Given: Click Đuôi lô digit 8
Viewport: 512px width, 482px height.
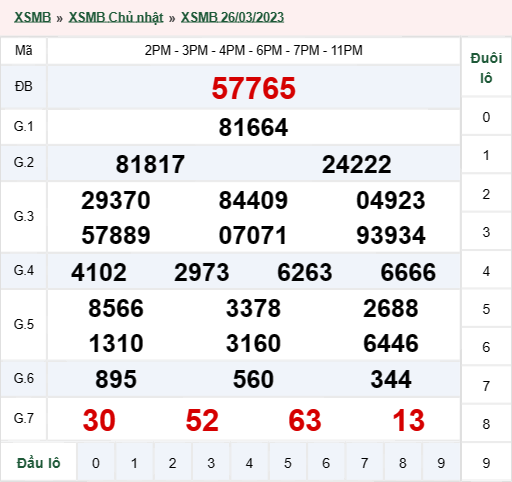Looking at the screenshot, I should pyautogui.click(x=486, y=424).
